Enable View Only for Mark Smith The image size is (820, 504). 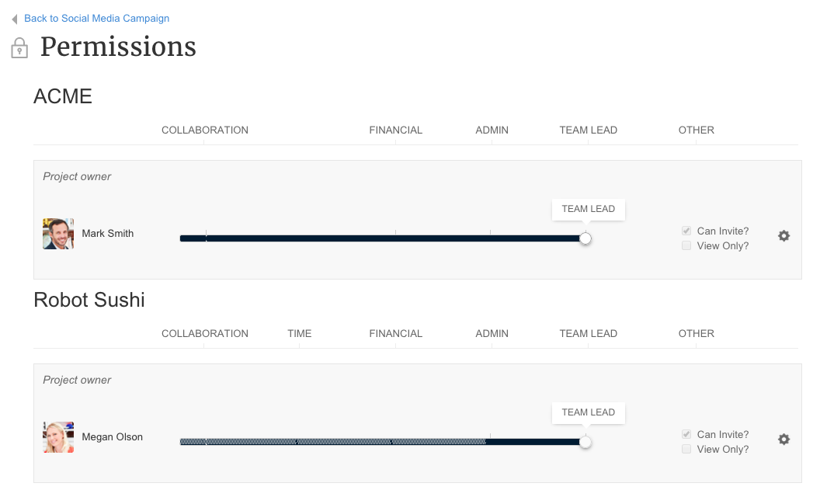pos(686,245)
